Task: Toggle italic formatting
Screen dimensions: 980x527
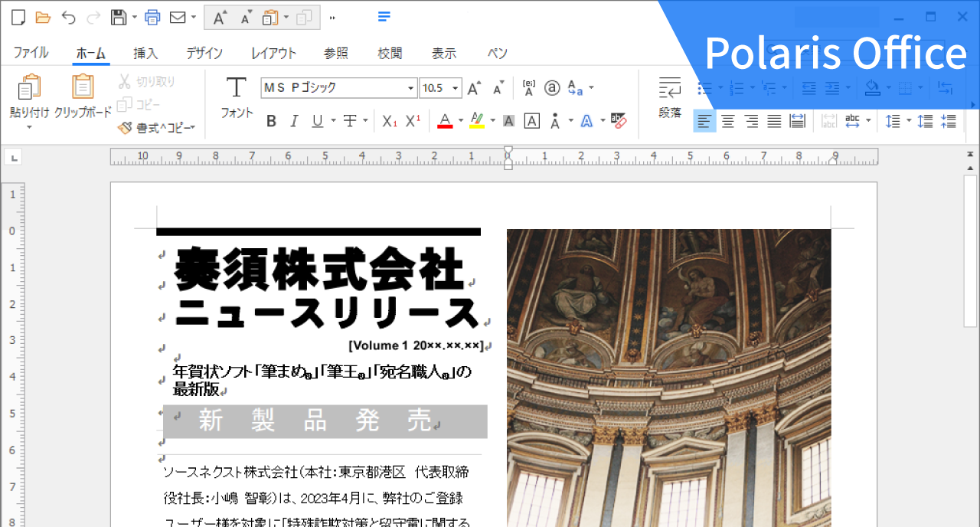Action: coord(294,121)
